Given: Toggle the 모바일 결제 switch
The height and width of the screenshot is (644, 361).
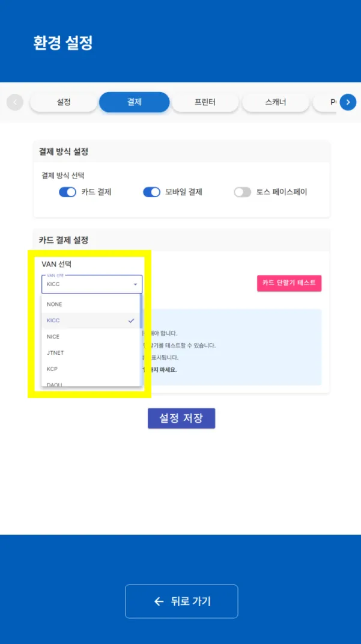Looking at the screenshot, I should pyautogui.click(x=151, y=192).
